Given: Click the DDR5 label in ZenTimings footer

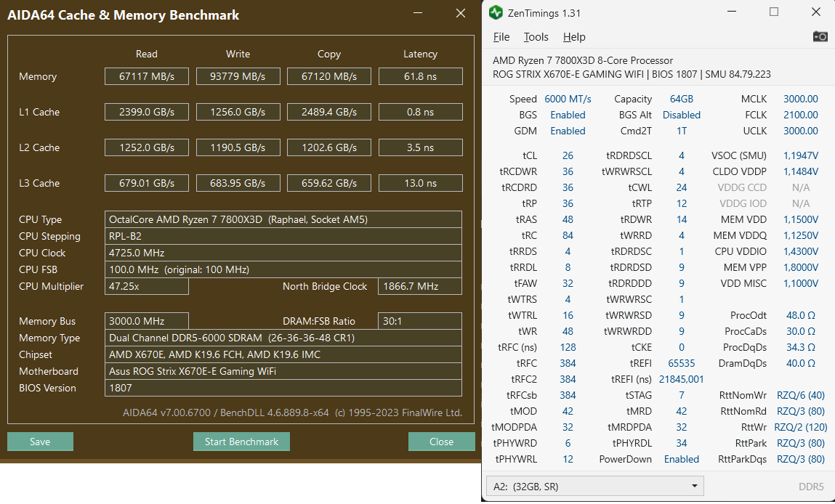Looking at the screenshot, I should pyautogui.click(x=811, y=487).
